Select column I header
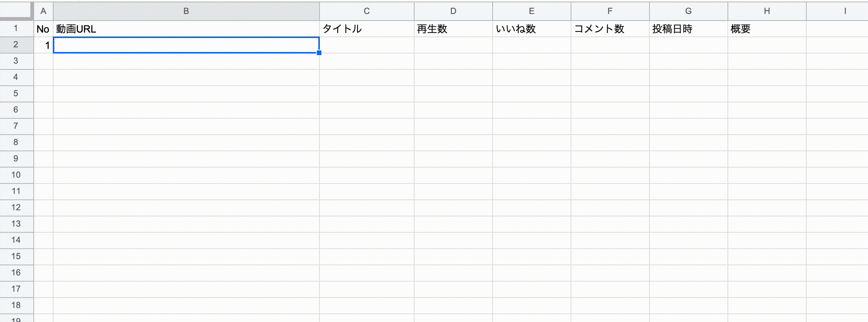The height and width of the screenshot is (322, 868). point(837,11)
